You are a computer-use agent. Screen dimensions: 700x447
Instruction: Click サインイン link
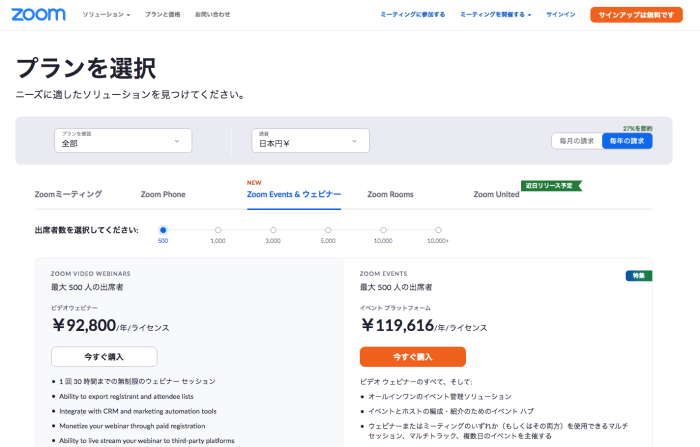point(560,15)
